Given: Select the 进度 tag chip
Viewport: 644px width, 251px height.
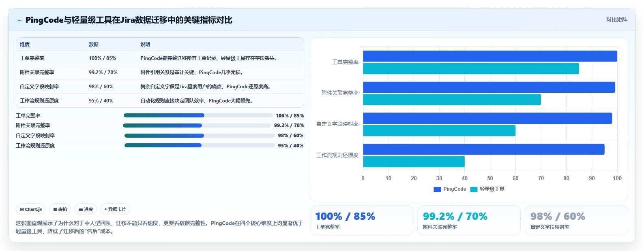Looking at the screenshot, I should (x=86, y=209).
